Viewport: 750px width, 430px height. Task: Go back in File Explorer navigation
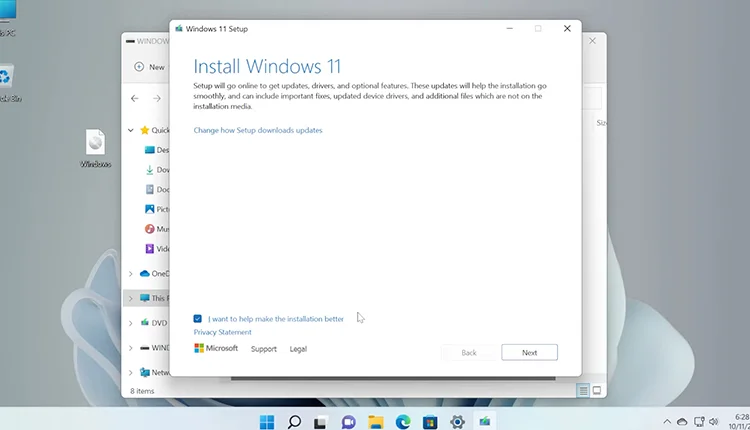(x=134, y=99)
